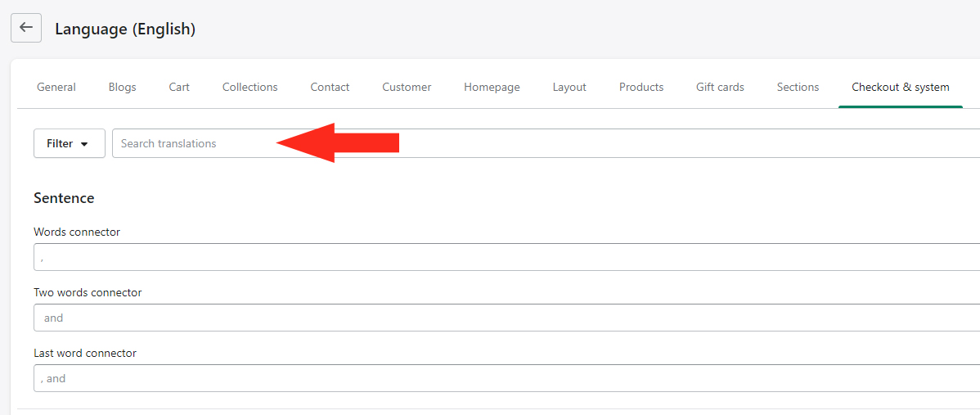This screenshot has height=415, width=980.
Task: Click the back arrow button
Action: click(x=26, y=28)
